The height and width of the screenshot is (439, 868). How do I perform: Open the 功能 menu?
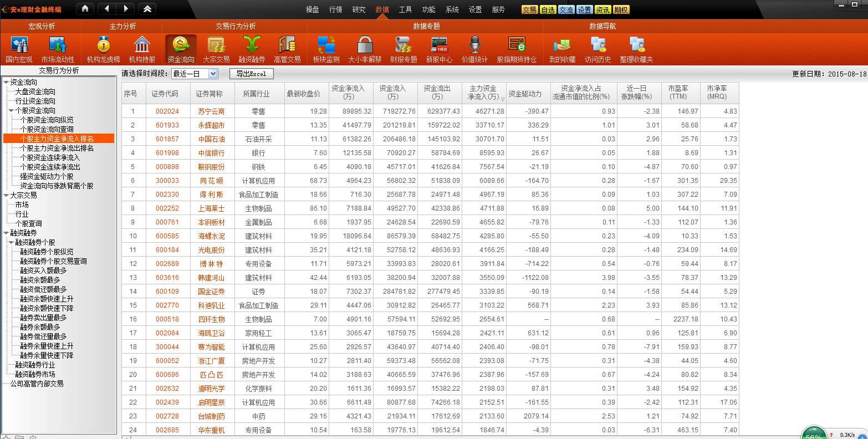pyautogui.click(x=429, y=9)
